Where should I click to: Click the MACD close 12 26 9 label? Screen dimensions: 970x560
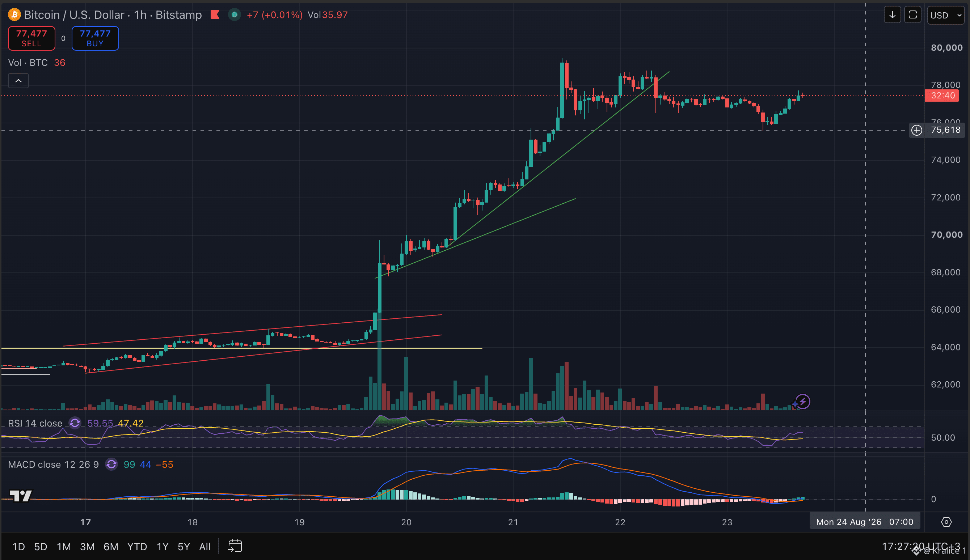click(54, 464)
